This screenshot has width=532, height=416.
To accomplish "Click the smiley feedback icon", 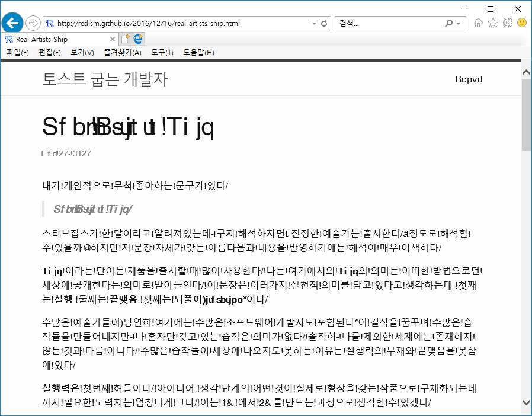I will click(522, 23).
